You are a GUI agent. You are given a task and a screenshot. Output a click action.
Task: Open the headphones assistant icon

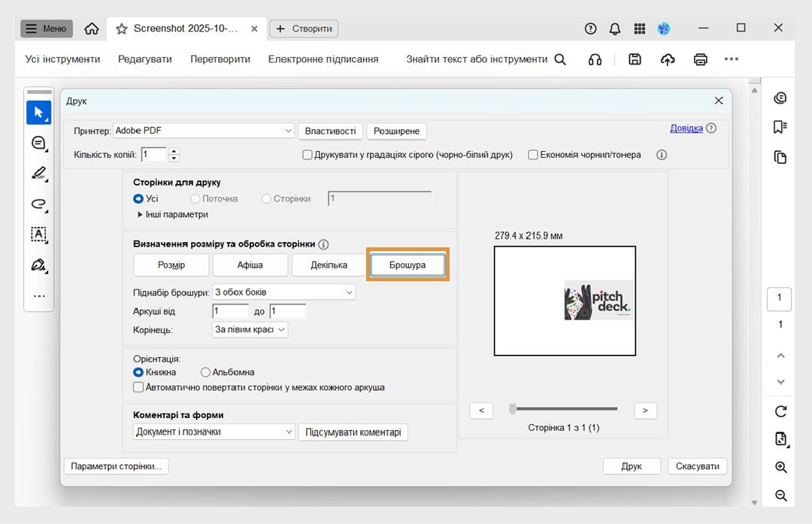tap(595, 59)
